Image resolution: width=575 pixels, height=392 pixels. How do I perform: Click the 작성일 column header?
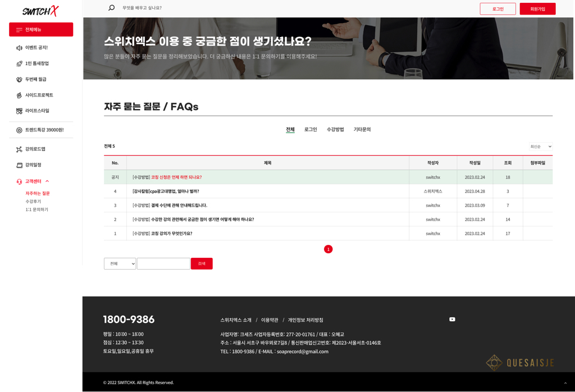(x=475, y=163)
